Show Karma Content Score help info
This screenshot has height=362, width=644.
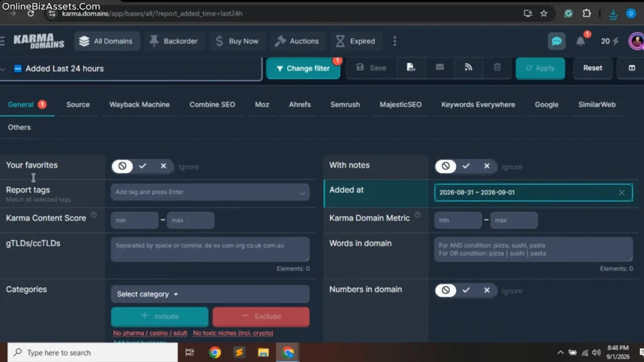tap(94, 215)
